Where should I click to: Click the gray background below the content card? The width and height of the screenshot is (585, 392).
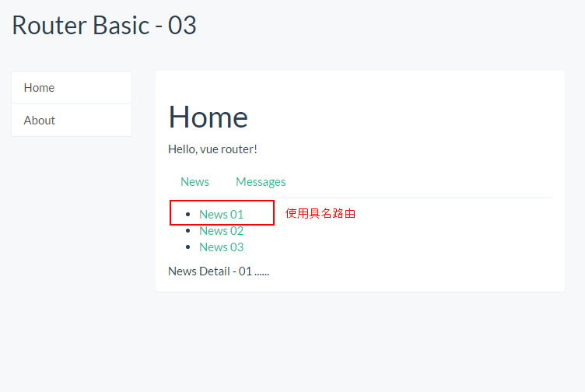[x=358, y=342]
